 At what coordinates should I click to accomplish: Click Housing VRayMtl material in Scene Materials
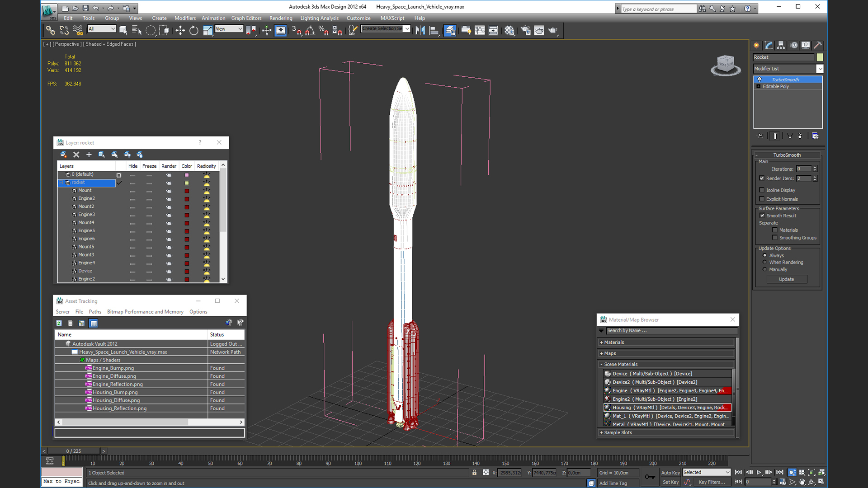pos(667,408)
